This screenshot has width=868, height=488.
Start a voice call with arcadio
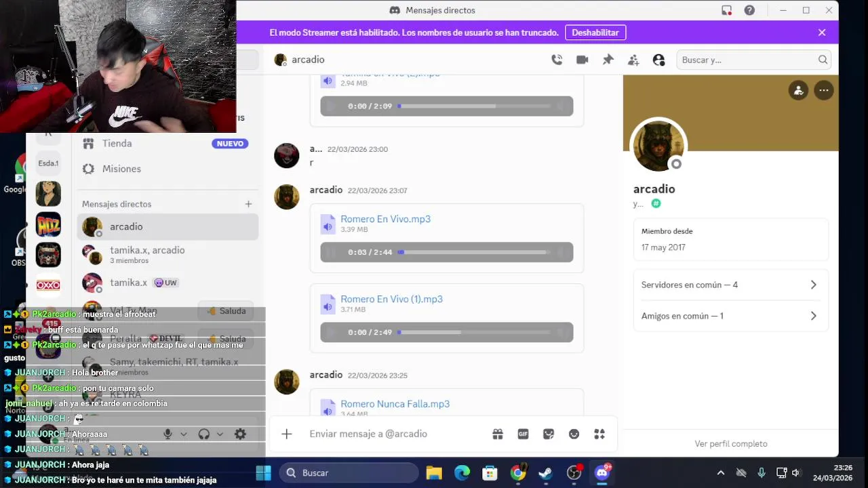pos(557,60)
